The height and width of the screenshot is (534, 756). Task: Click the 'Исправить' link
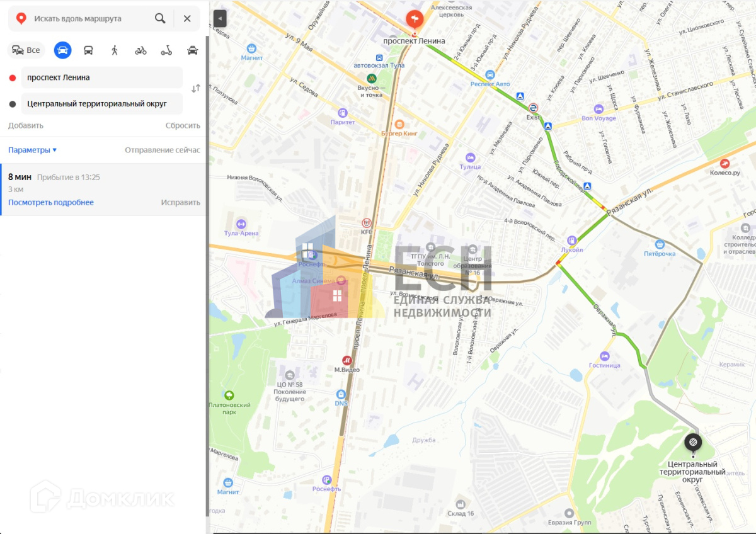click(x=181, y=202)
